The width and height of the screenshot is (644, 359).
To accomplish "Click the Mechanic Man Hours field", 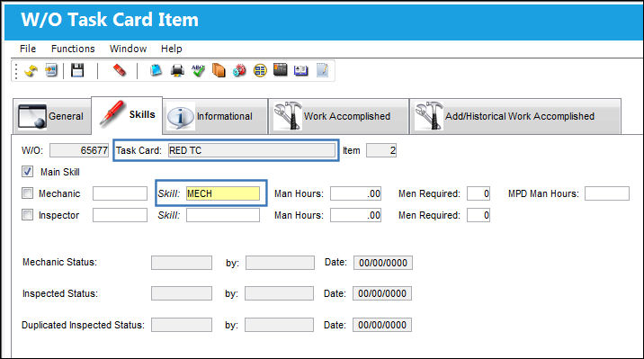I will [x=355, y=193].
